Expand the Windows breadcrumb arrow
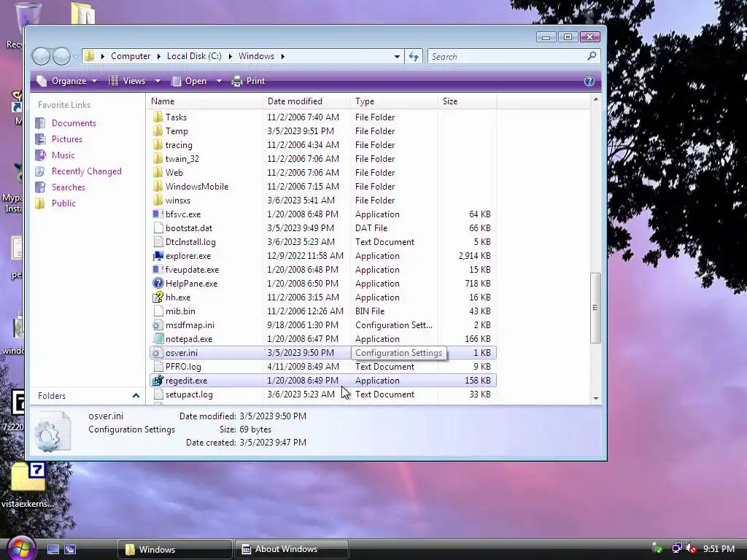The height and width of the screenshot is (560, 747). [282, 56]
